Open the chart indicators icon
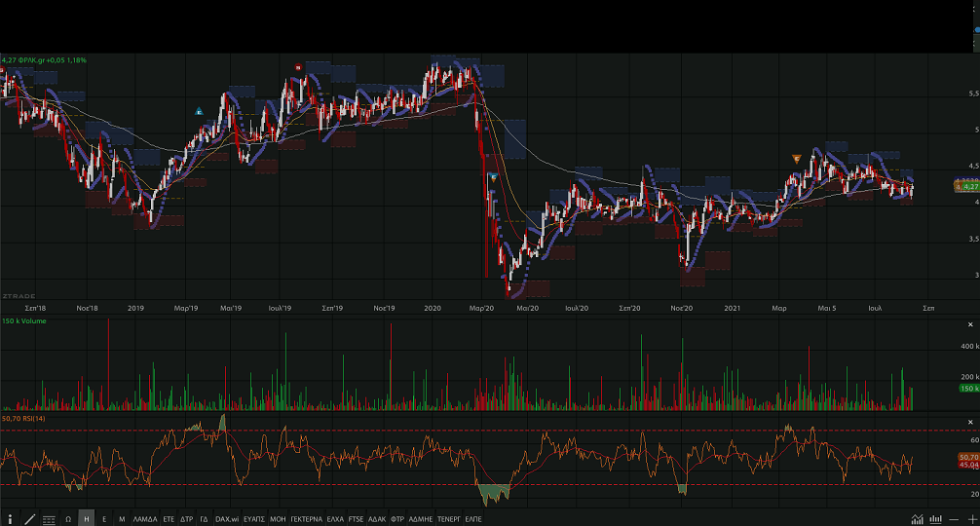The height and width of the screenshot is (526, 980). tap(917, 519)
